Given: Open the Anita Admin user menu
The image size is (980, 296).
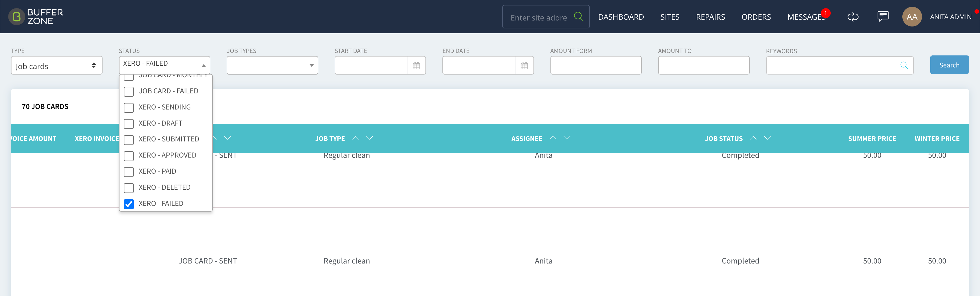Looking at the screenshot, I should (x=950, y=17).
